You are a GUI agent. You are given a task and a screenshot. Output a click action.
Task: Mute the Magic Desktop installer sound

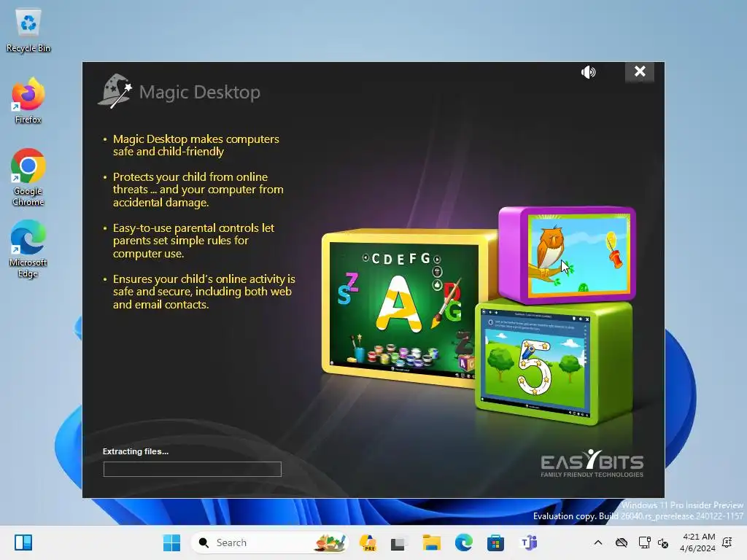[x=589, y=72]
